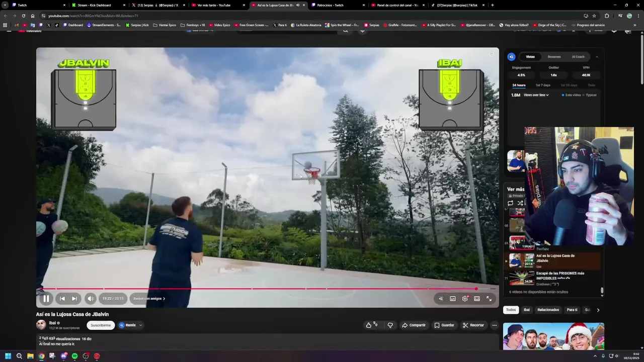Select the Ibai filter chip
The image size is (644, 362).
click(x=526, y=310)
